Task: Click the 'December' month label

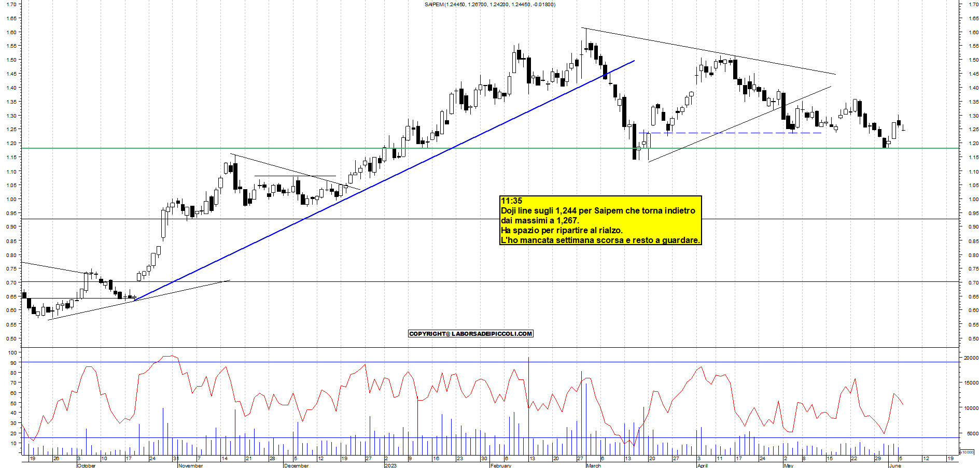Action: pos(296,465)
